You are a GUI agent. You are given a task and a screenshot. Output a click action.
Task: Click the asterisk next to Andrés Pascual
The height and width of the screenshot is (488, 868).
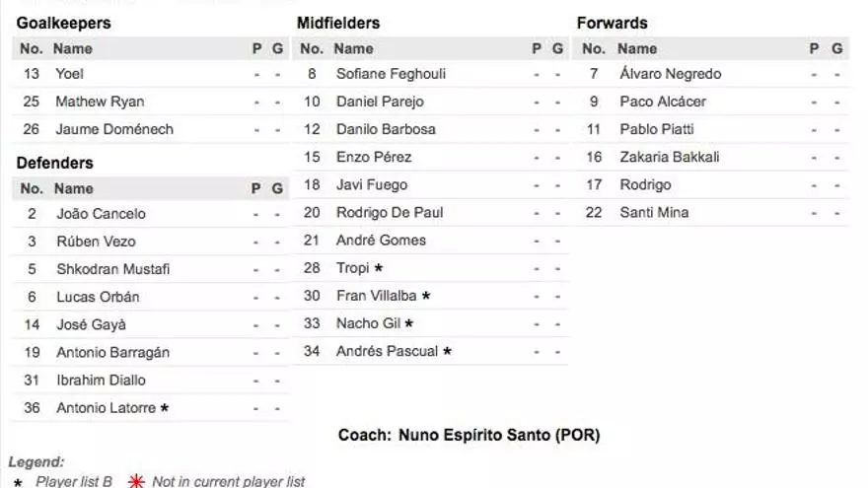447,351
